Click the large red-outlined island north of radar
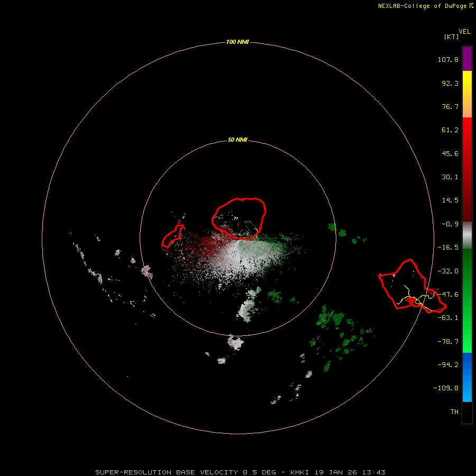 (239, 218)
